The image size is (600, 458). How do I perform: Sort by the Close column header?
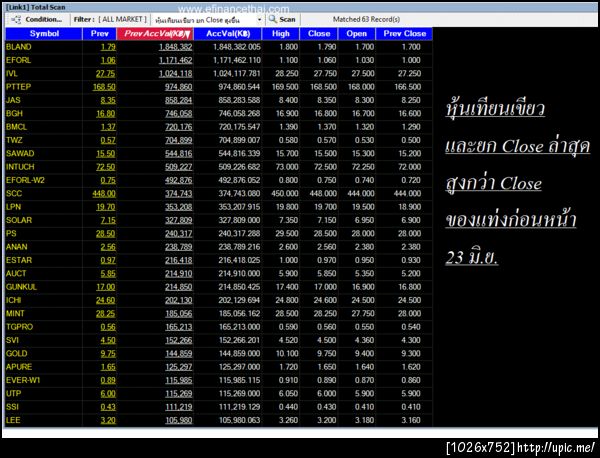[319, 34]
